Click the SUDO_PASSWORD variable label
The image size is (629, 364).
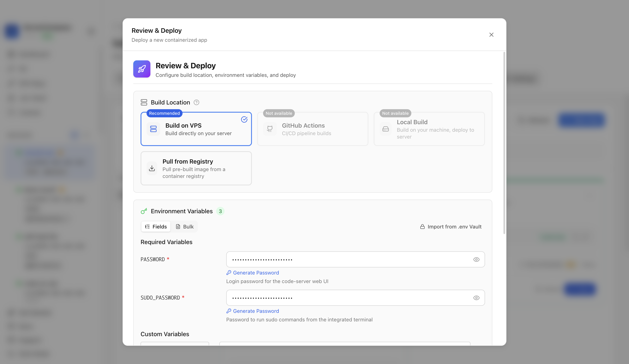[x=160, y=298]
